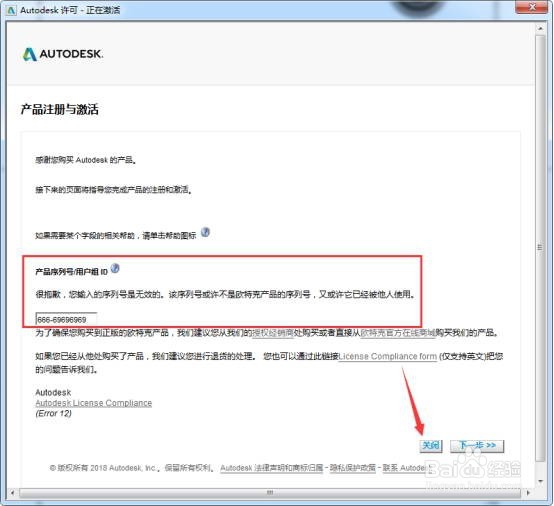Click the vertical scrollbar thumb

point(540,247)
